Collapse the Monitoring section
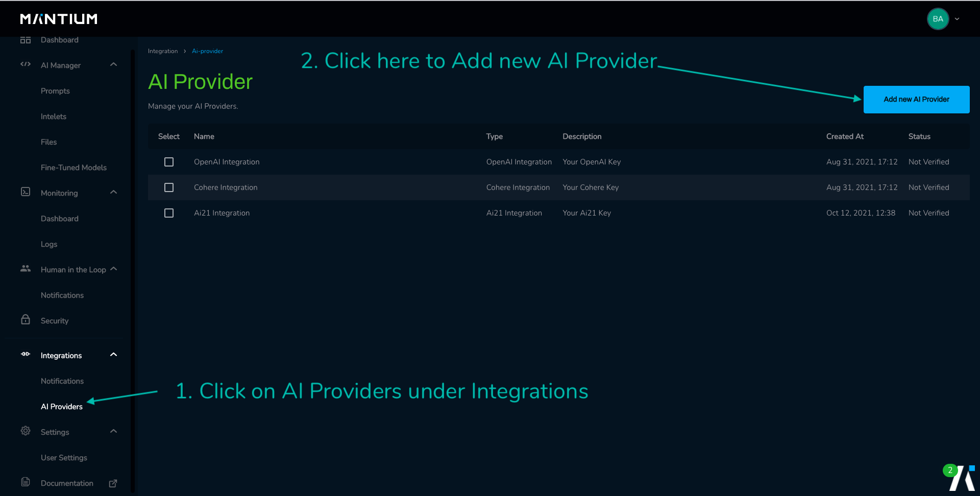The width and height of the screenshot is (980, 496). (x=114, y=192)
